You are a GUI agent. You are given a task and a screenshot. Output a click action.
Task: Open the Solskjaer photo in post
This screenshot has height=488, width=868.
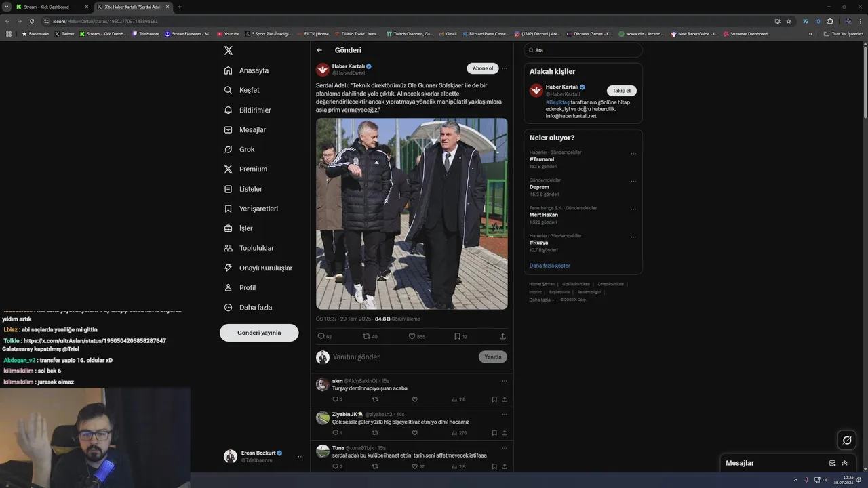[412, 213]
